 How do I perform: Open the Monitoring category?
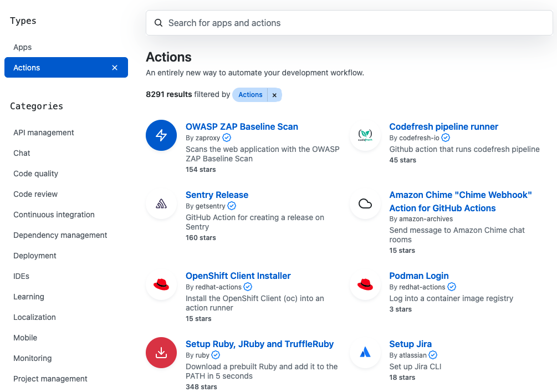(32, 358)
